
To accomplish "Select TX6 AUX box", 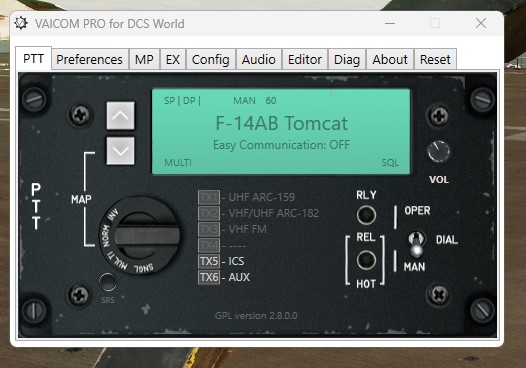I will (x=209, y=277).
